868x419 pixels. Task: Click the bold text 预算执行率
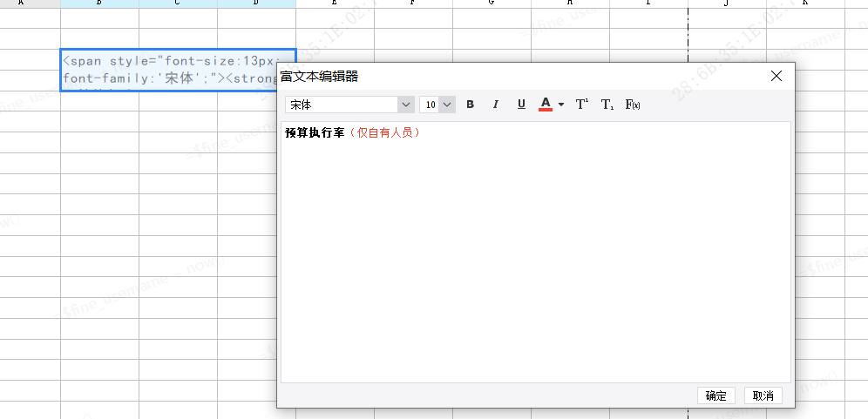click(315, 132)
